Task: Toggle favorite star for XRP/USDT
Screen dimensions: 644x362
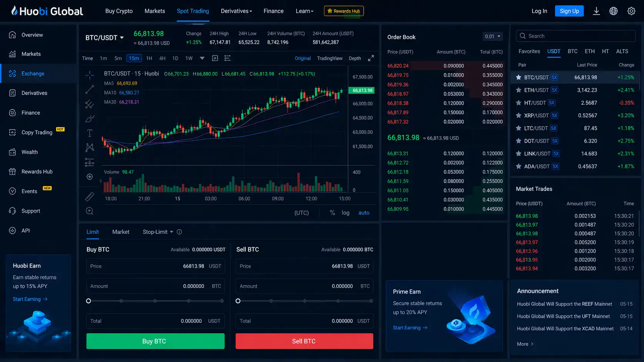Action: (x=518, y=115)
